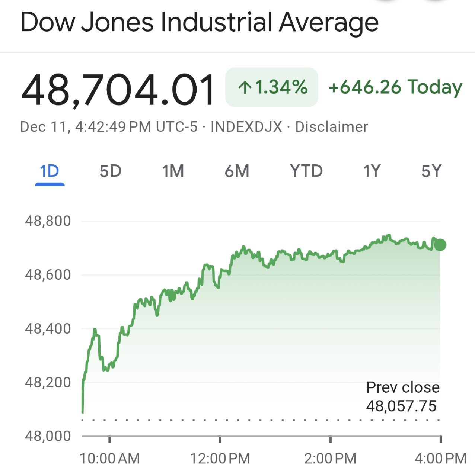Click the green end-of-day chart dot
The width and height of the screenshot is (475, 476).
[440, 245]
